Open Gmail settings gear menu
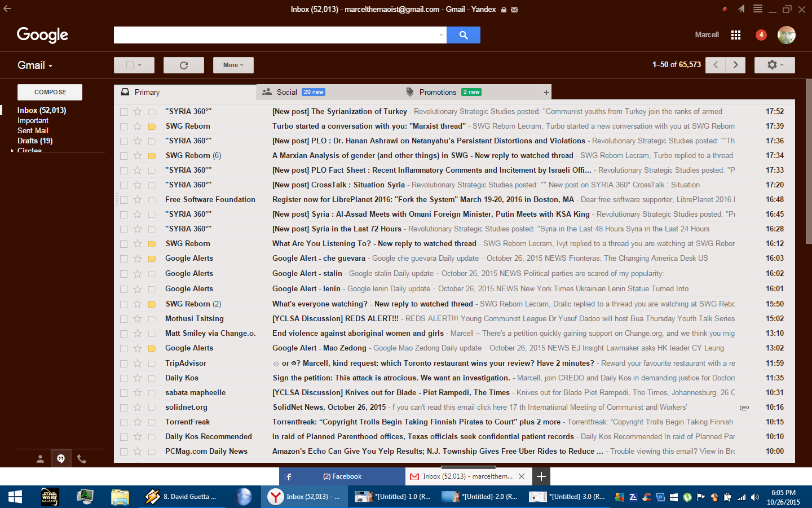 pos(774,65)
